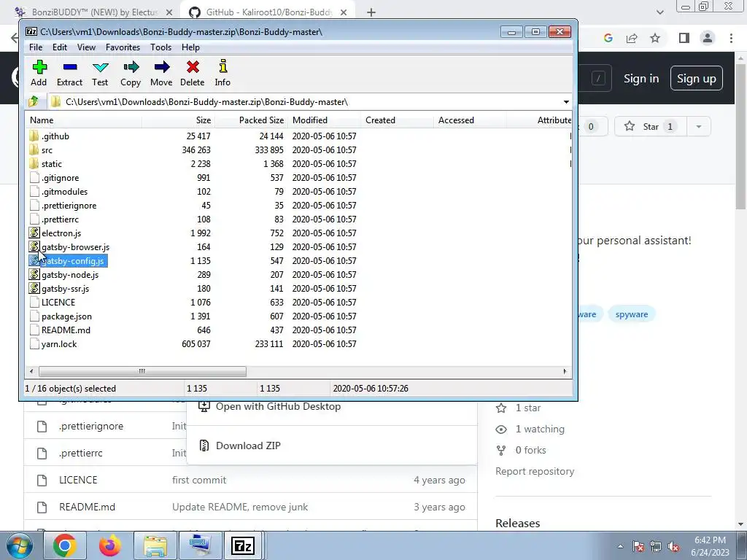Screen dimensions: 747x560
Task: Click the spyware topic tag
Action: [631, 314]
